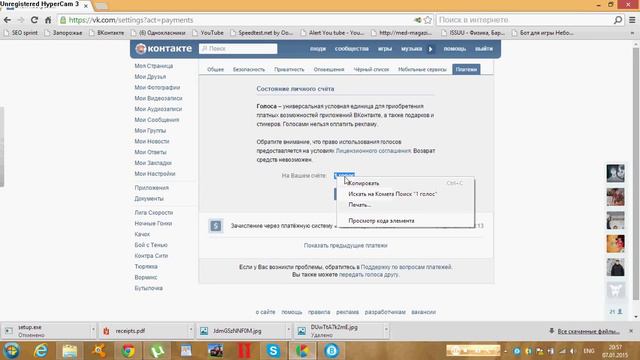Viewport: 640px width, 360px height.
Task: Open the Бутылочка app link in left menu
Action: point(149,288)
